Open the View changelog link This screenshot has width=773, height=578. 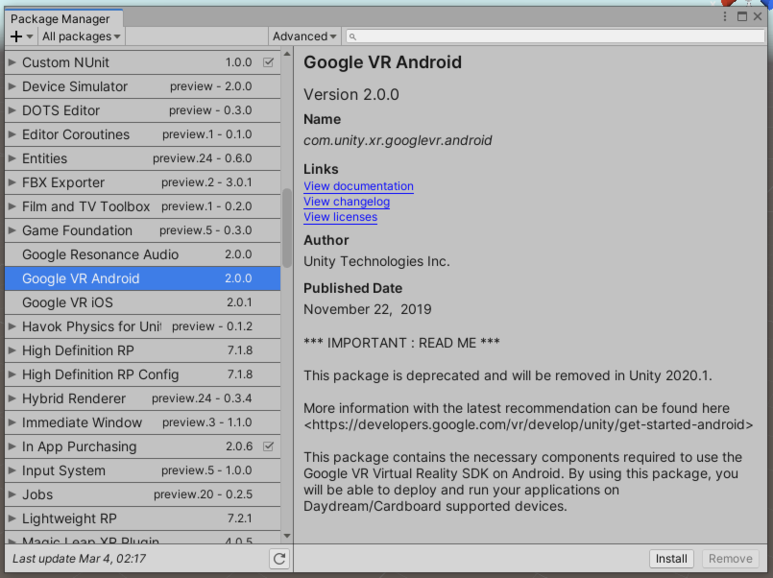click(347, 201)
